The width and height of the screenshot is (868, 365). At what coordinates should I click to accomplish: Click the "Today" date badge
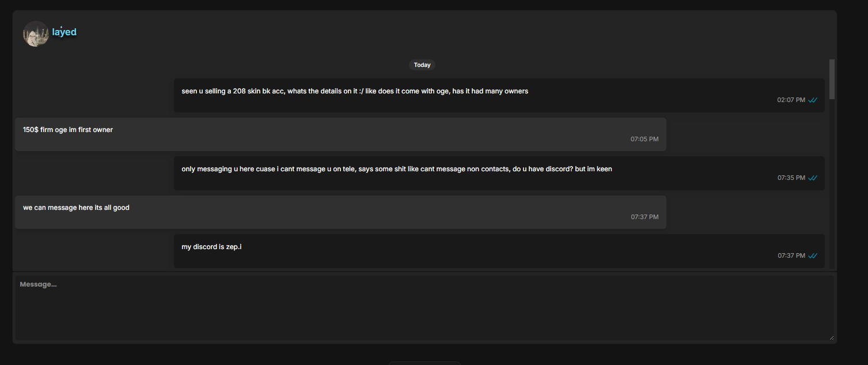(x=422, y=65)
